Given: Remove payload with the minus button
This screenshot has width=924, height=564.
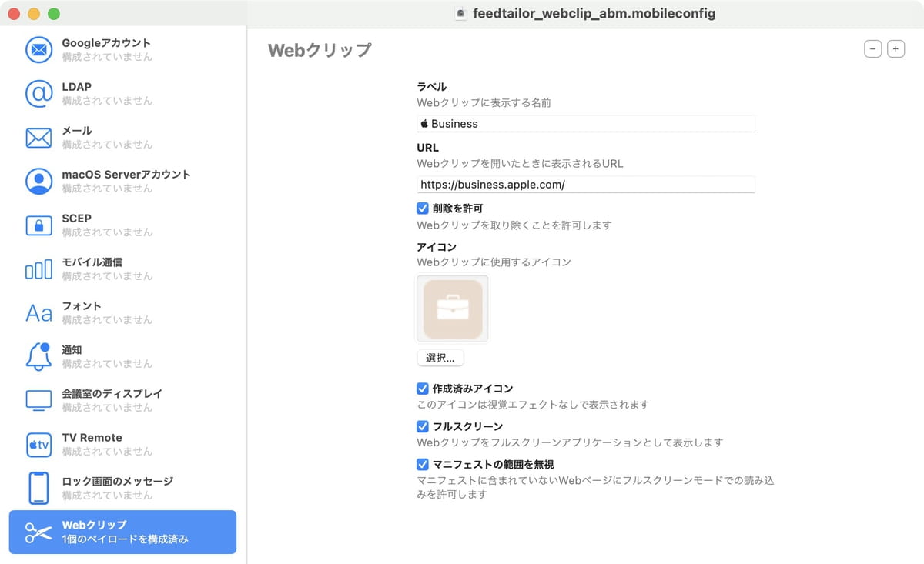Looking at the screenshot, I should 873,49.
